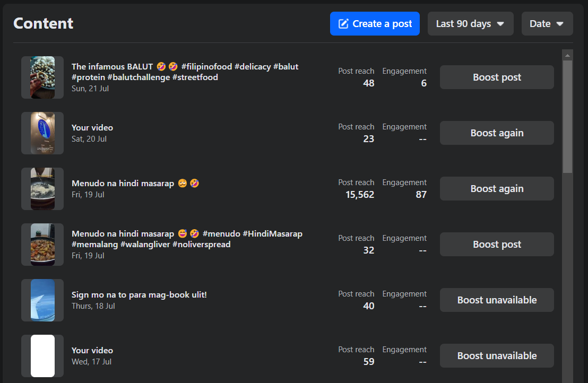Open the Sat, 20 Jul video thumbnail
The image size is (588, 383).
tap(42, 133)
